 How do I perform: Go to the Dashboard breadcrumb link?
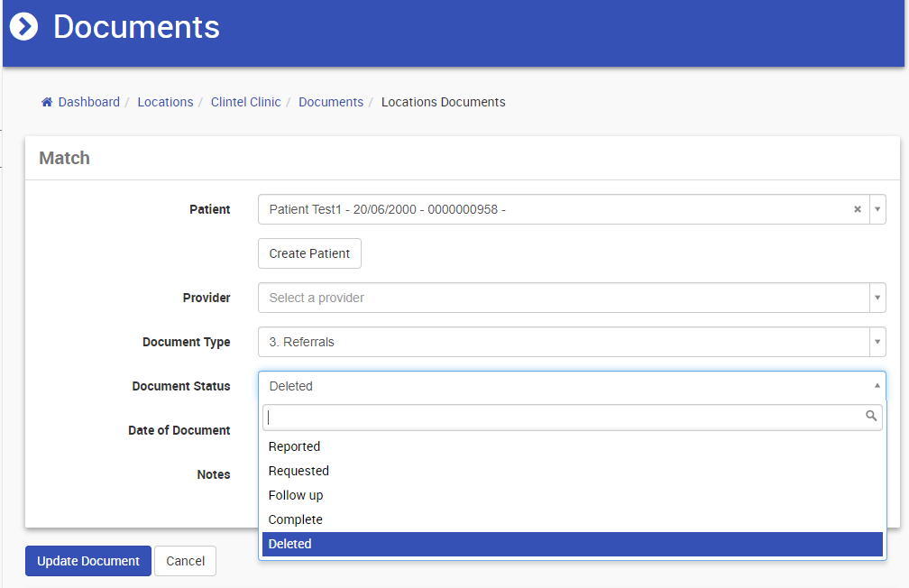88,102
